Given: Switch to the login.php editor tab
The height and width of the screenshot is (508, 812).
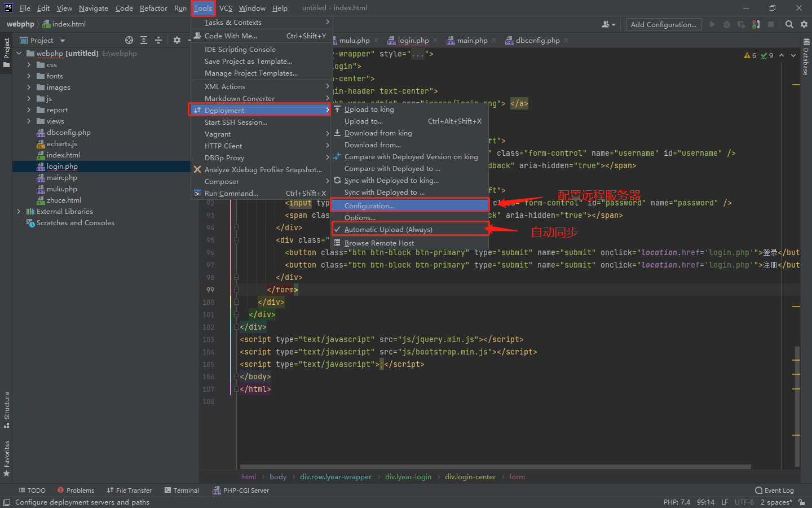Looking at the screenshot, I should click(x=413, y=40).
